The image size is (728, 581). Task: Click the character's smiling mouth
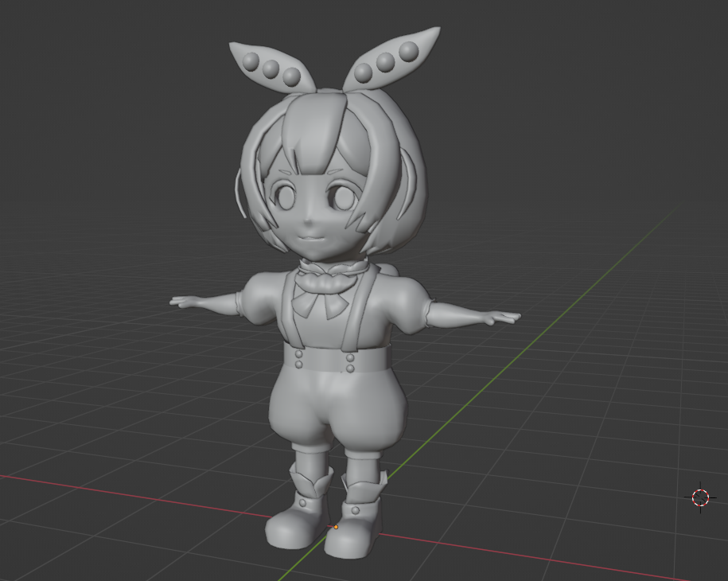pos(309,236)
